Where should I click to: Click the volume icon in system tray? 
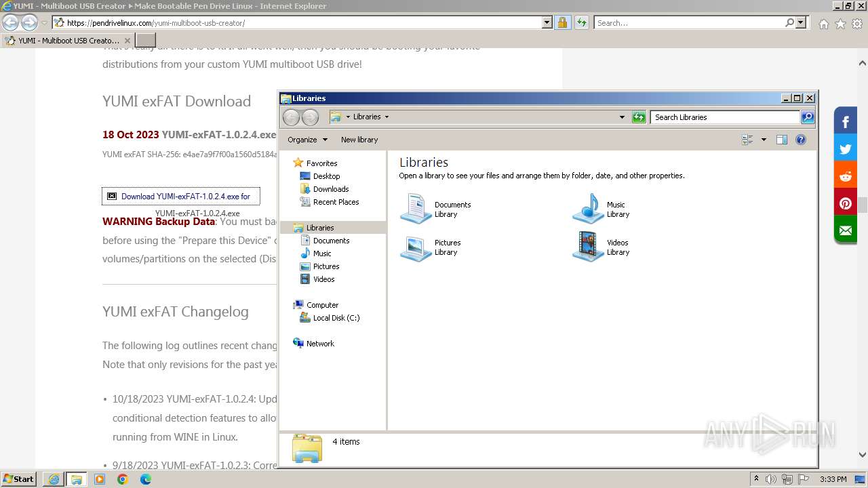(x=771, y=479)
